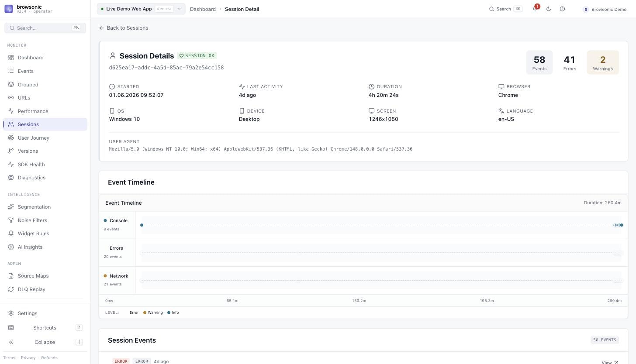Click the Privacy footer link
This screenshot has height=364, width=636.
[x=28, y=358]
